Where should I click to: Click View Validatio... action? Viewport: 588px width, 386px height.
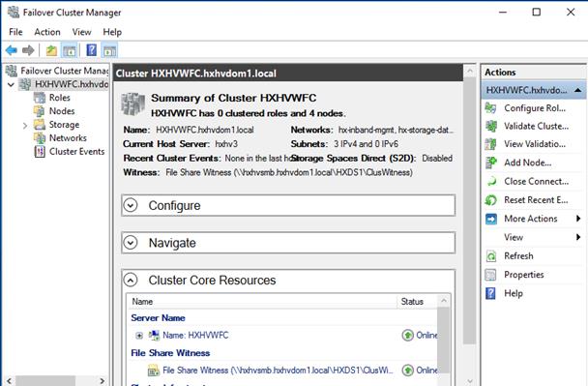pos(535,144)
